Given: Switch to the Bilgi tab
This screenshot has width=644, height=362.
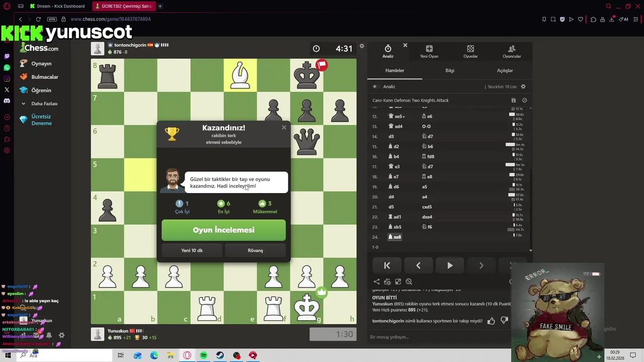Looking at the screenshot, I should (450, 70).
